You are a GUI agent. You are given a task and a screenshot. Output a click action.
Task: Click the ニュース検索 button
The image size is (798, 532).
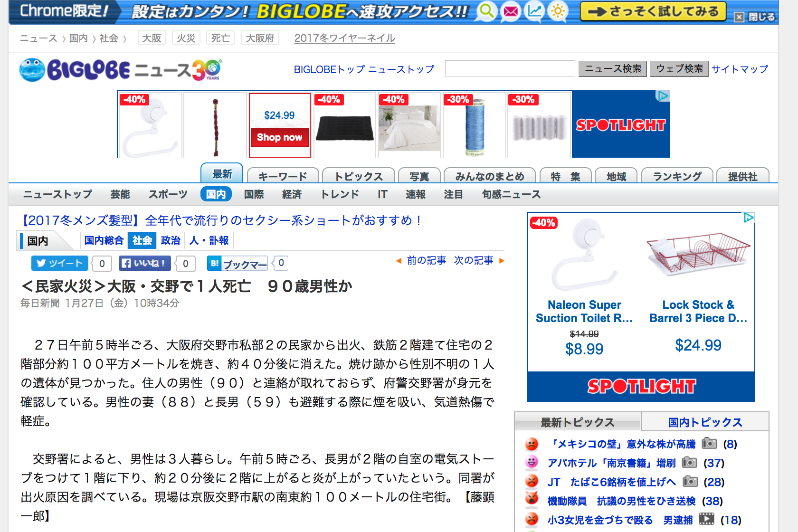pos(613,69)
